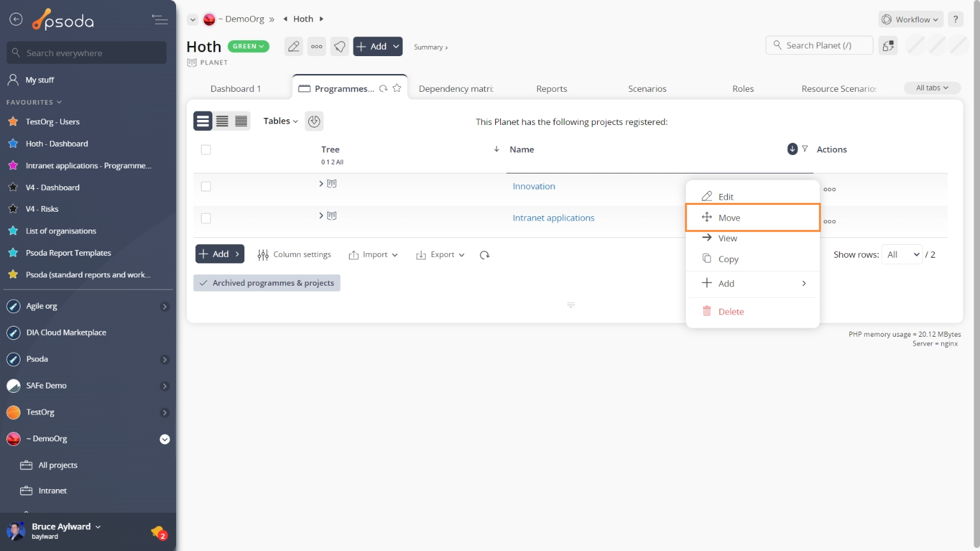The width and height of the screenshot is (980, 551).
Task: Open the Intranet applications link
Action: (553, 218)
